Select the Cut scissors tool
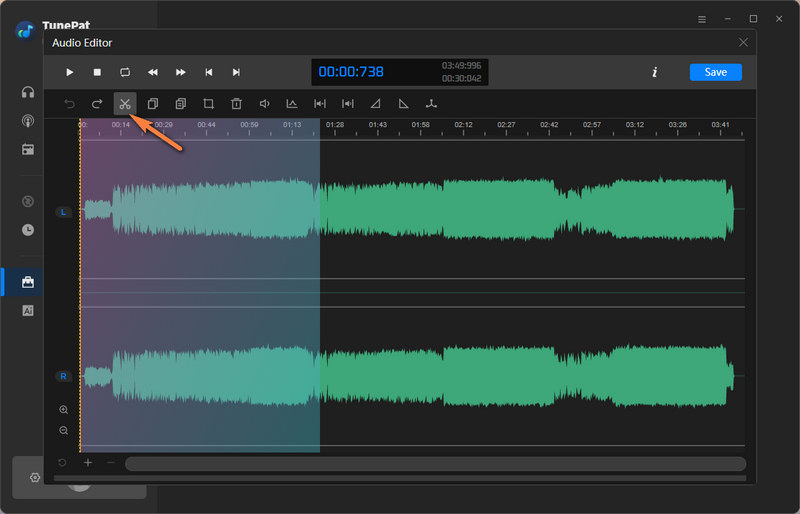Screen dimensions: 800x514 tap(125, 103)
